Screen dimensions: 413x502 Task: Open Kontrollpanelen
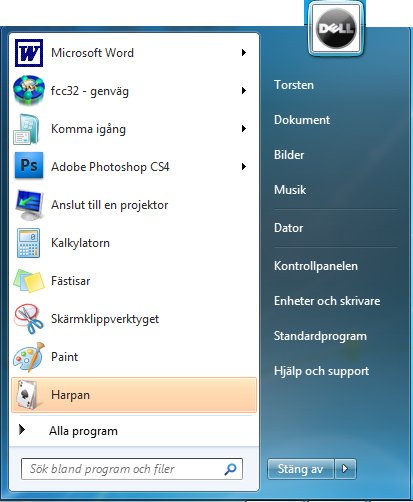316,266
